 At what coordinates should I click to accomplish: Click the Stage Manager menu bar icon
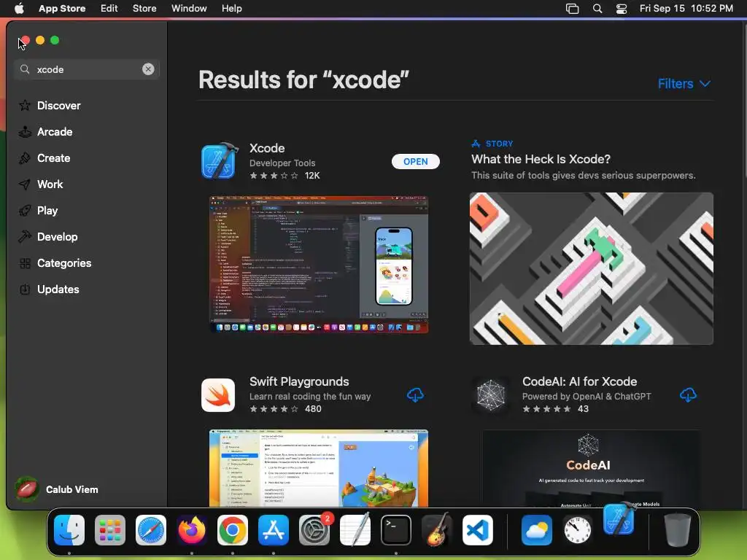pos(572,9)
